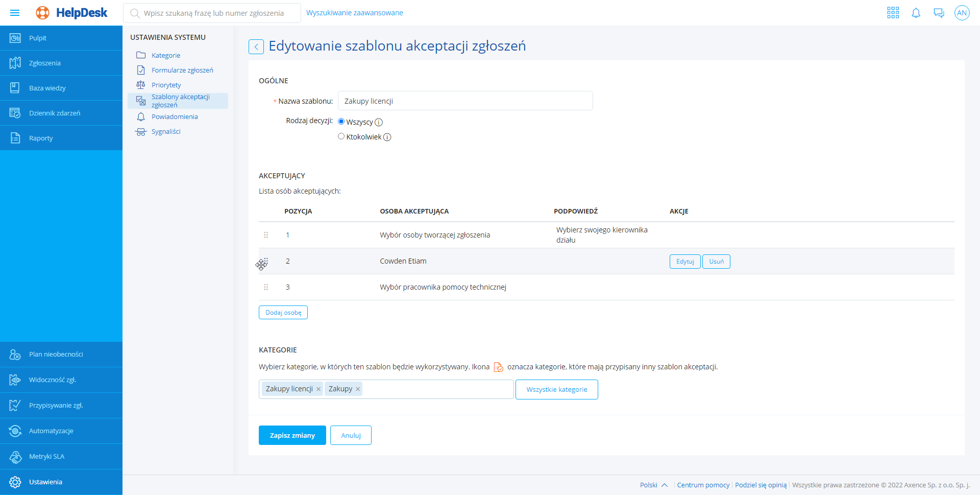
Task: Open the AN user avatar menu
Action: point(962,13)
